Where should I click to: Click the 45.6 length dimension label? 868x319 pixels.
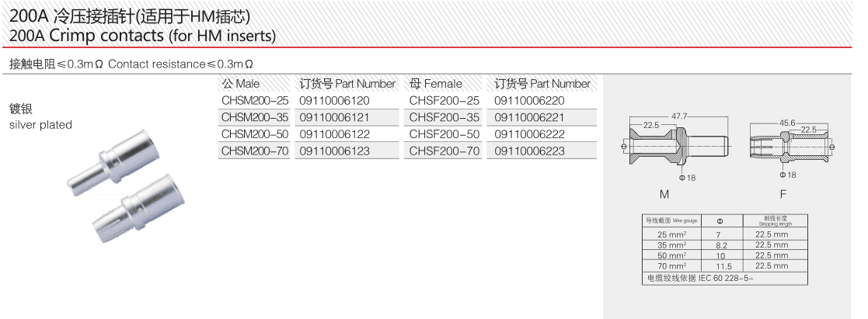[x=788, y=123]
